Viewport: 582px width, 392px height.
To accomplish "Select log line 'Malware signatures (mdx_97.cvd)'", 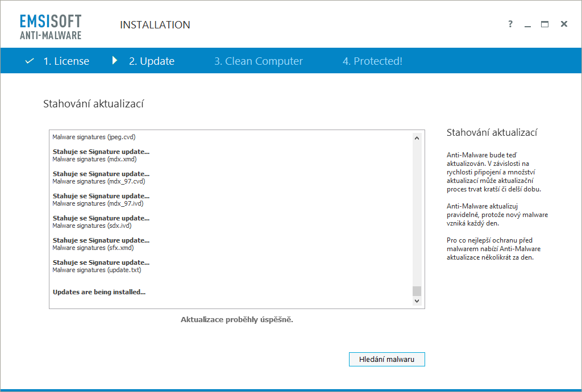I will point(99,181).
